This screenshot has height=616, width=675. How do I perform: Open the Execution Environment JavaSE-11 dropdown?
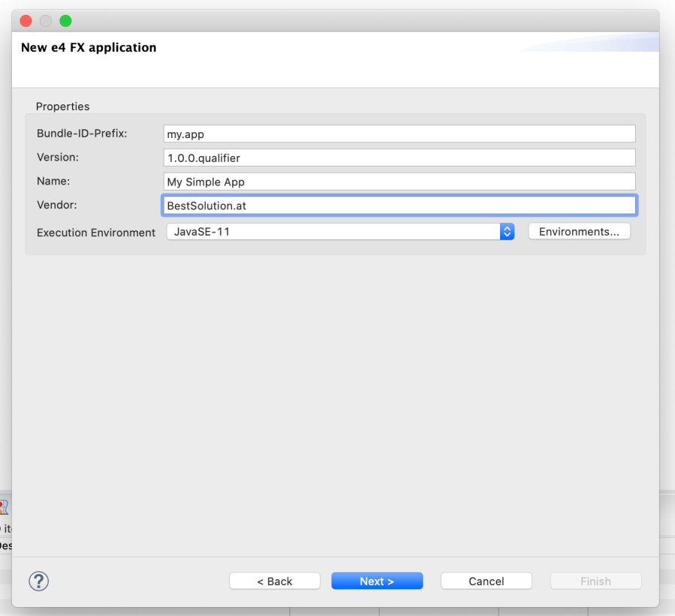coord(340,232)
